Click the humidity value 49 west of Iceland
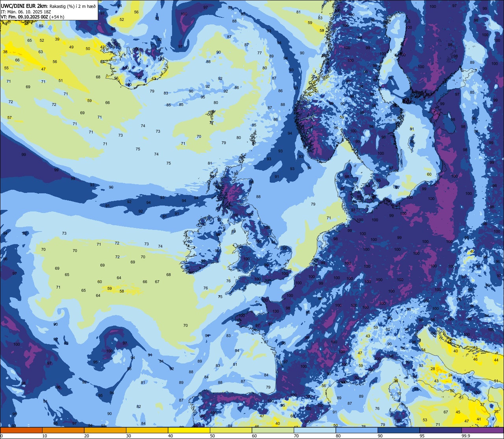 71,47
